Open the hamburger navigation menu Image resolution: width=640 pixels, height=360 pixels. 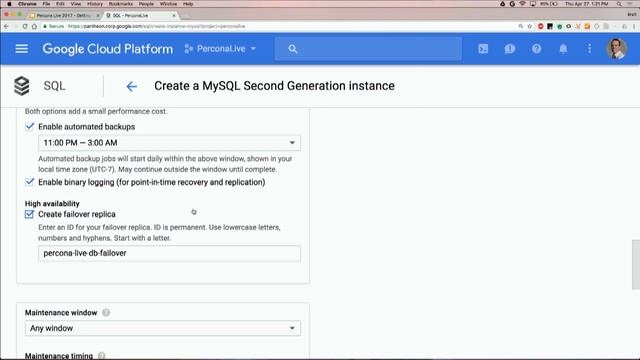point(22,49)
